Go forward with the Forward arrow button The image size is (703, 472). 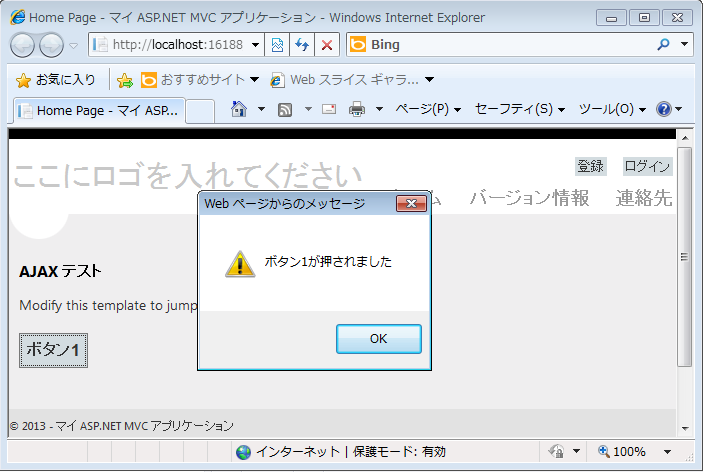[52, 45]
